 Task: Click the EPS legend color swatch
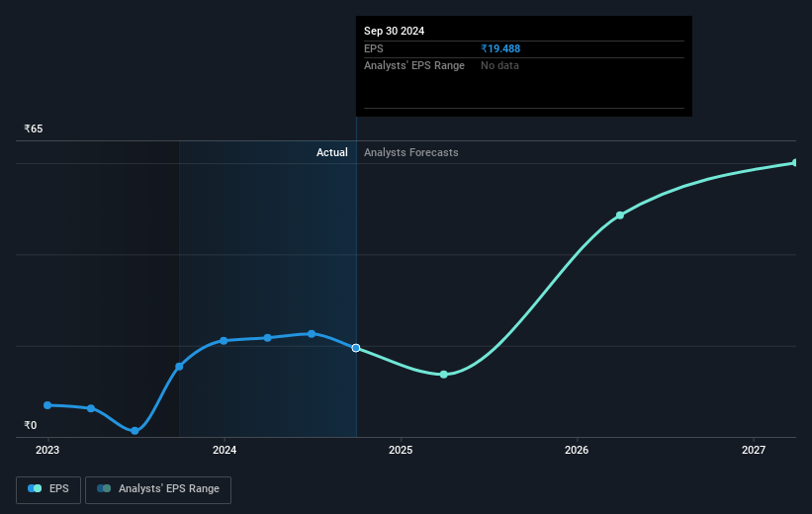(x=35, y=488)
